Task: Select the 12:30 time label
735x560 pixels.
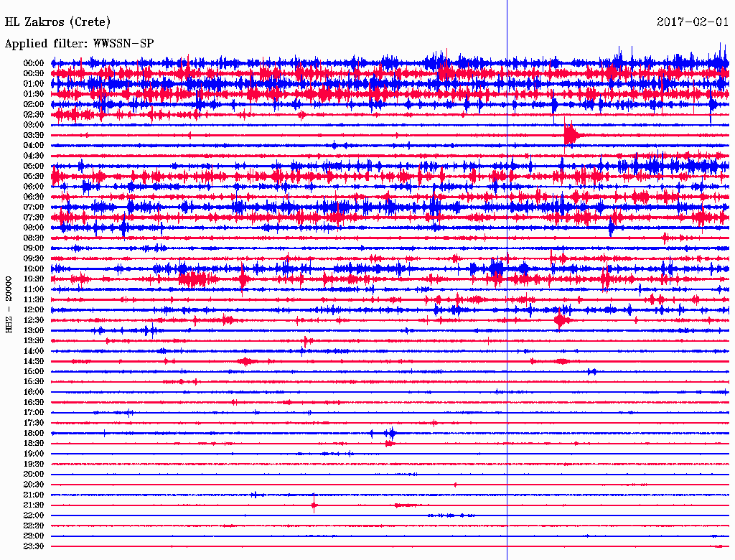Action: click(x=34, y=320)
